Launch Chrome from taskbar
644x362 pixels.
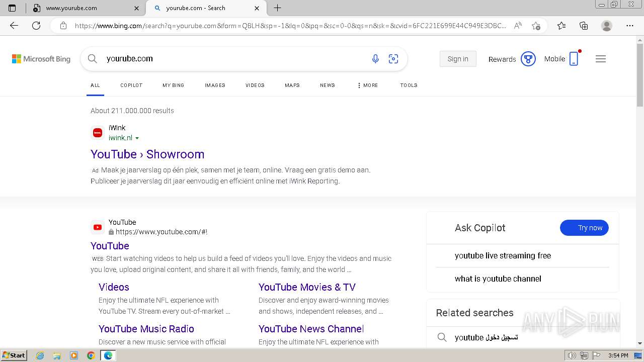[91, 355]
